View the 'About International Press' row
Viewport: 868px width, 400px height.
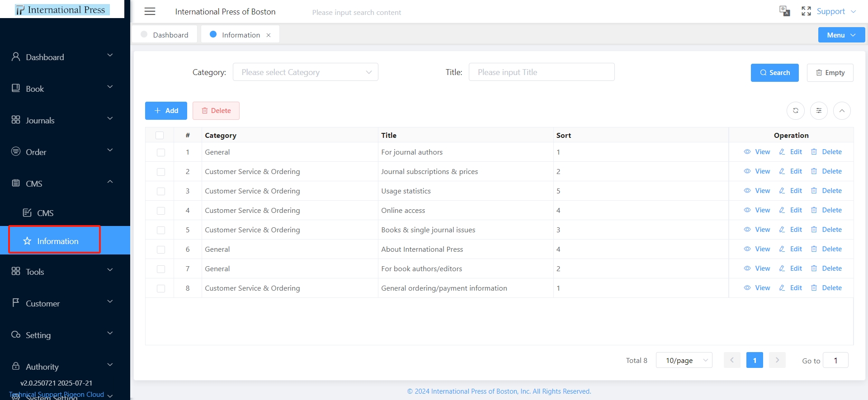[x=757, y=249]
